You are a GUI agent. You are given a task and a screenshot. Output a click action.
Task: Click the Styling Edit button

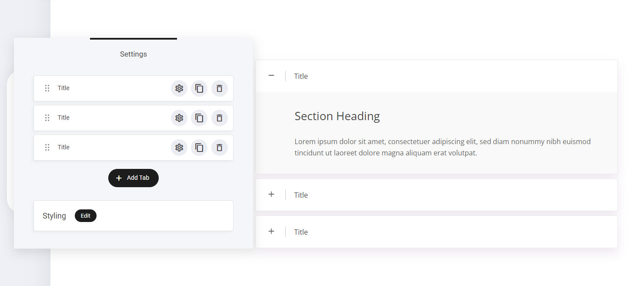[x=86, y=216]
